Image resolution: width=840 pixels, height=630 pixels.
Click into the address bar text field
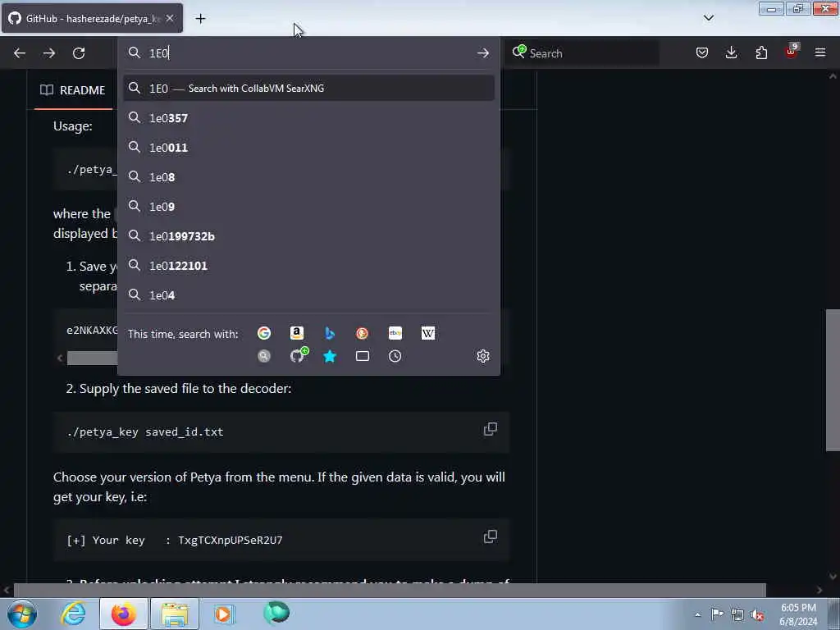click(x=308, y=53)
